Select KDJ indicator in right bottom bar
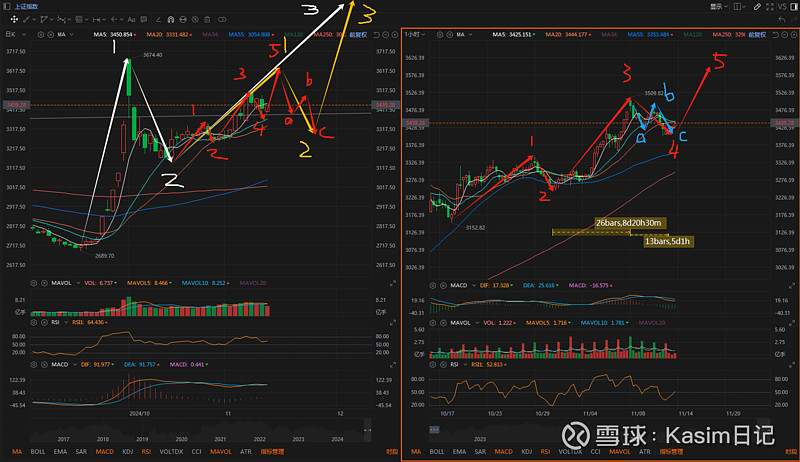Viewport: 800px width, 462px height. 527,452
